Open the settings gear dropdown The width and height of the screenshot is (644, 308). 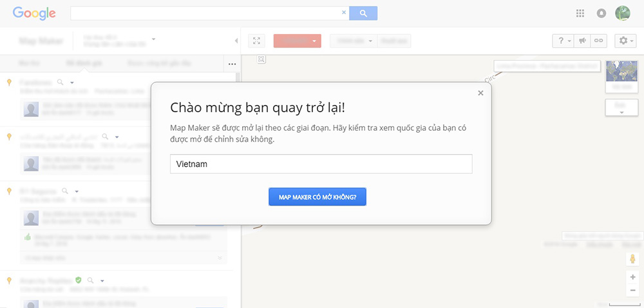tap(625, 41)
